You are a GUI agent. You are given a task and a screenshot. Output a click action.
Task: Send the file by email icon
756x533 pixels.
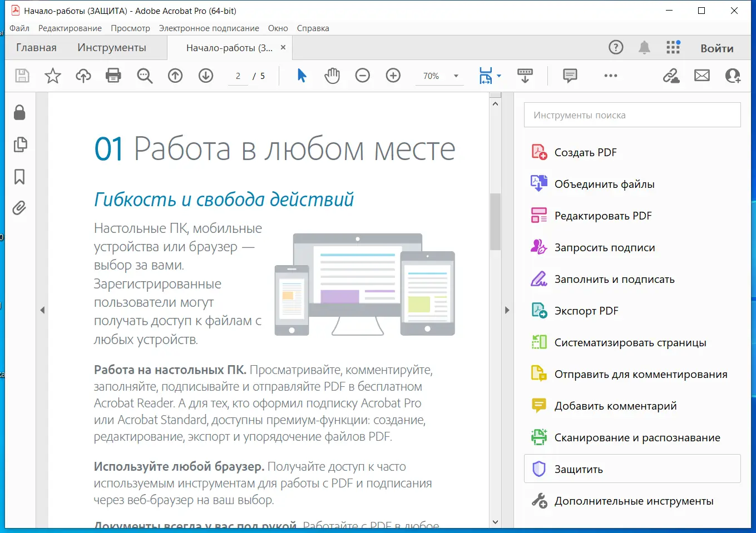(x=701, y=76)
